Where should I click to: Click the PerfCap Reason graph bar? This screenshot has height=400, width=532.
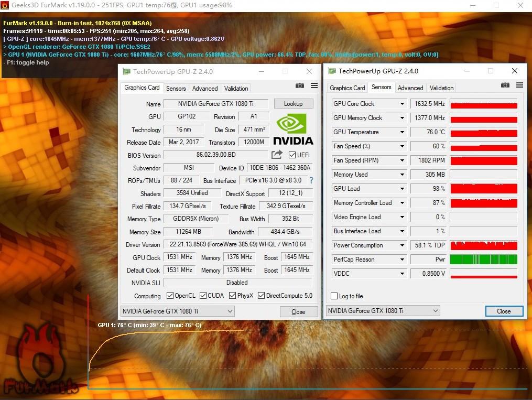pyautogui.click(x=483, y=259)
